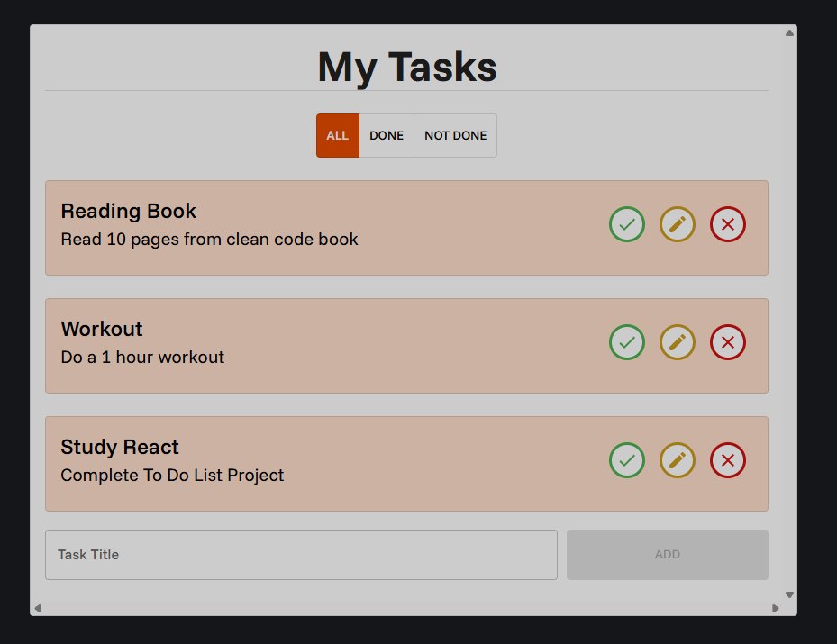The width and height of the screenshot is (837, 644).
Task: Select the ALL filter tab
Action: click(337, 135)
